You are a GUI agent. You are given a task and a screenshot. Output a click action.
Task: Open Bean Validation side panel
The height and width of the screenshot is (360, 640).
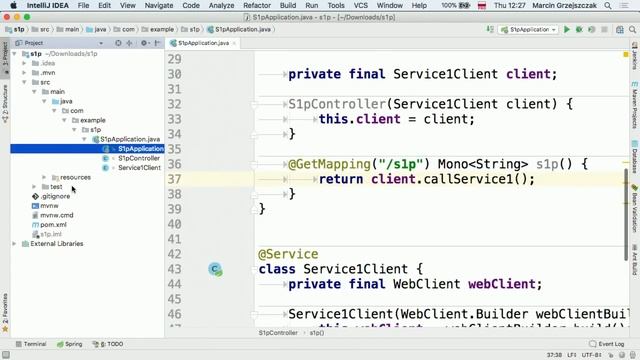(x=635, y=208)
